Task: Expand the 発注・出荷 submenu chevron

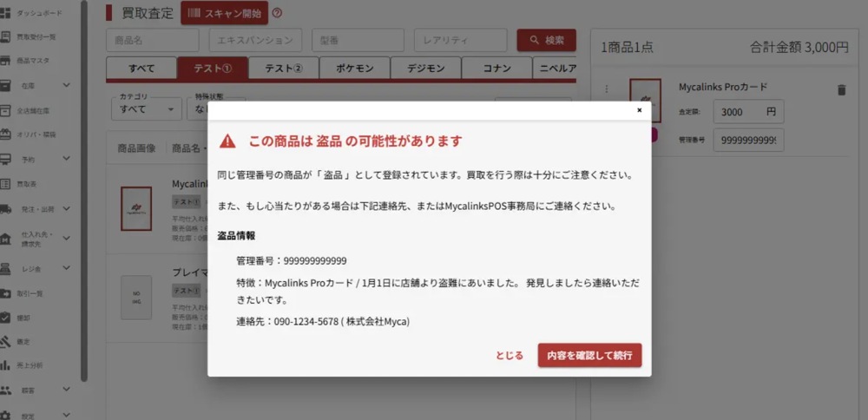Action: pyautogui.click(x=67, y=208)
